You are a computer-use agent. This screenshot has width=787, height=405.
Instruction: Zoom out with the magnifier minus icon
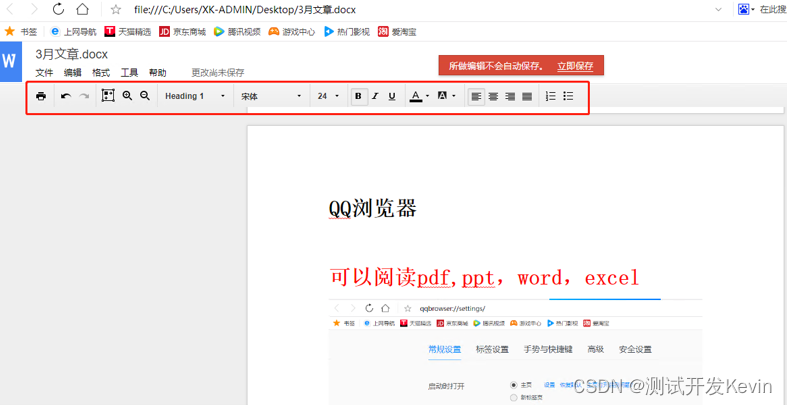[145, 96]
